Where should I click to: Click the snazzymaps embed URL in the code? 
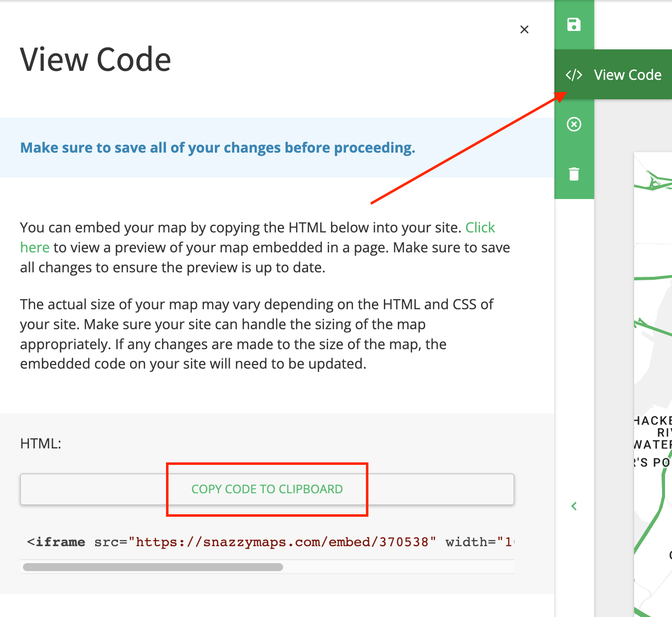point(282,542)
